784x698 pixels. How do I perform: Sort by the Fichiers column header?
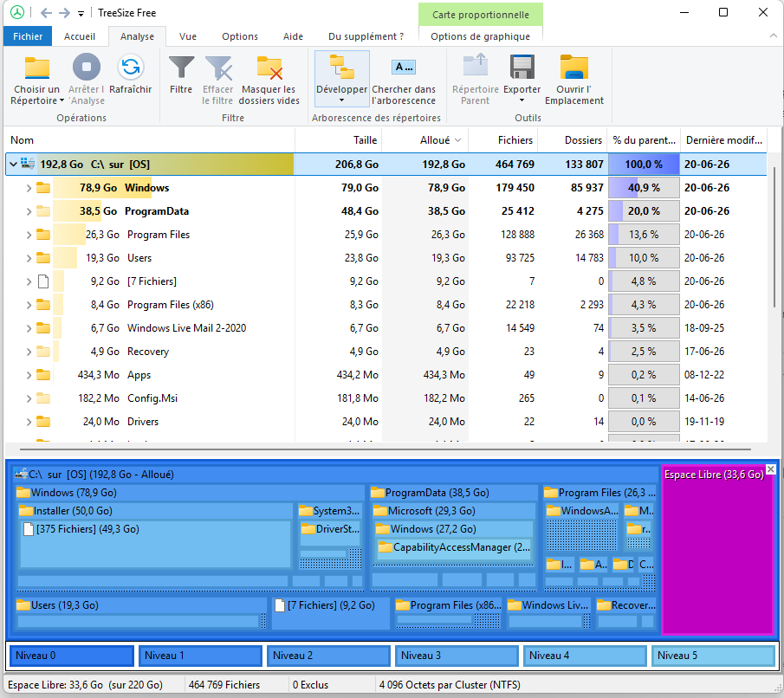[x=503, y=140]
